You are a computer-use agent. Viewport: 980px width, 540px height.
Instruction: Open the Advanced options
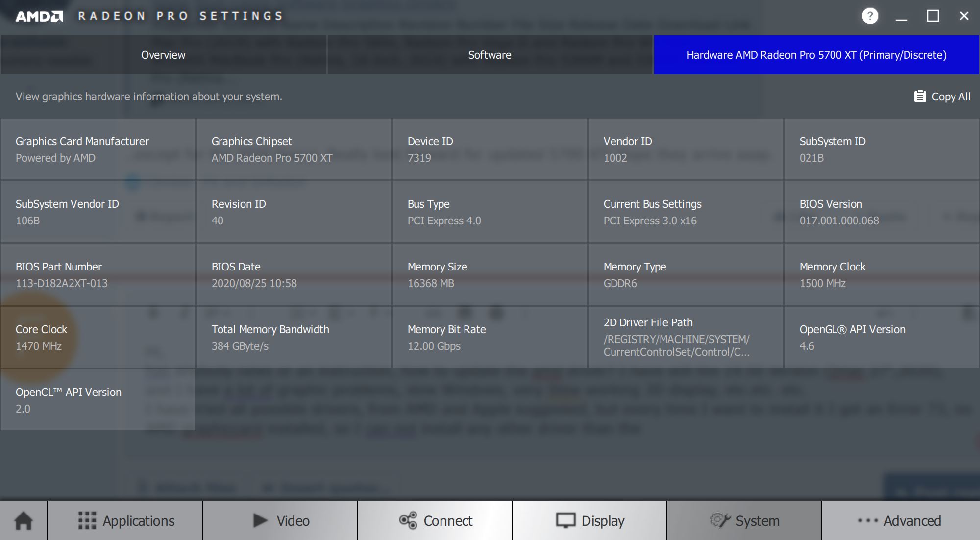[900, 520]
